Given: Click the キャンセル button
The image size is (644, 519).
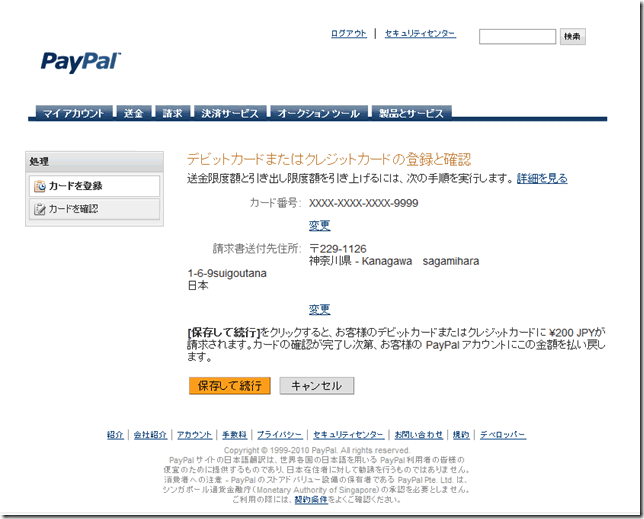Looking at the screenshot, I should pyautogui.click(x=317, y=386).
